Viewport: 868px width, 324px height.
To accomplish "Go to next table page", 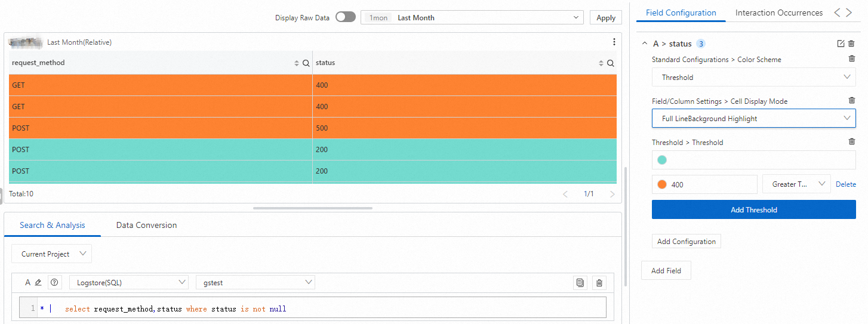I will tap(612, 194).
